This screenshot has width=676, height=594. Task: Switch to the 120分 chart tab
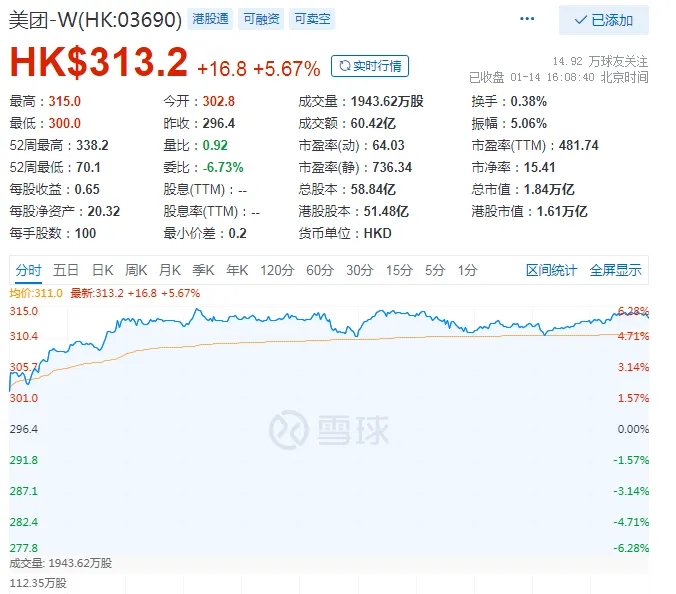[x=277, y=270]
